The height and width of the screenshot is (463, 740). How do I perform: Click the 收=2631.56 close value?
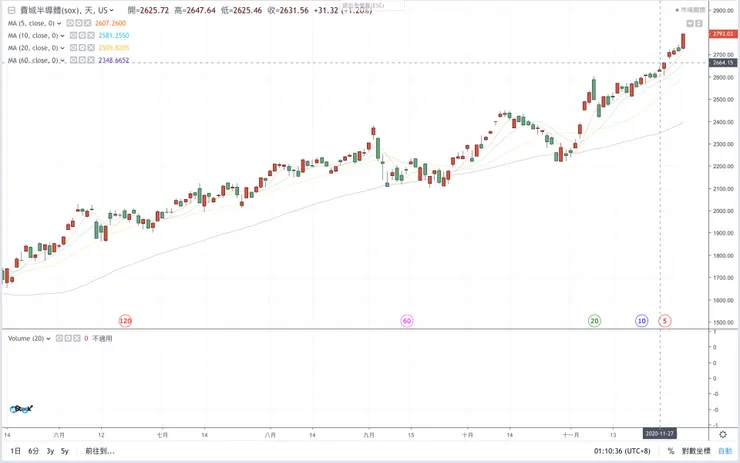pos(288,10)
